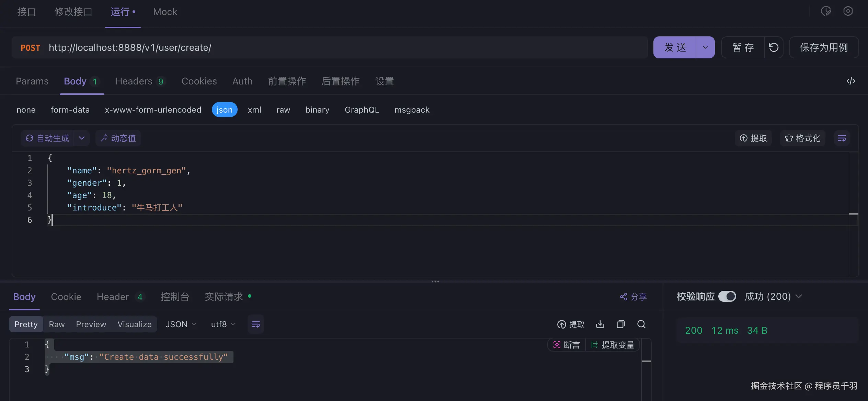Open the code generation </> icon
The height and width of the screenshot is (401, 868).
click(x=850, y=81)
